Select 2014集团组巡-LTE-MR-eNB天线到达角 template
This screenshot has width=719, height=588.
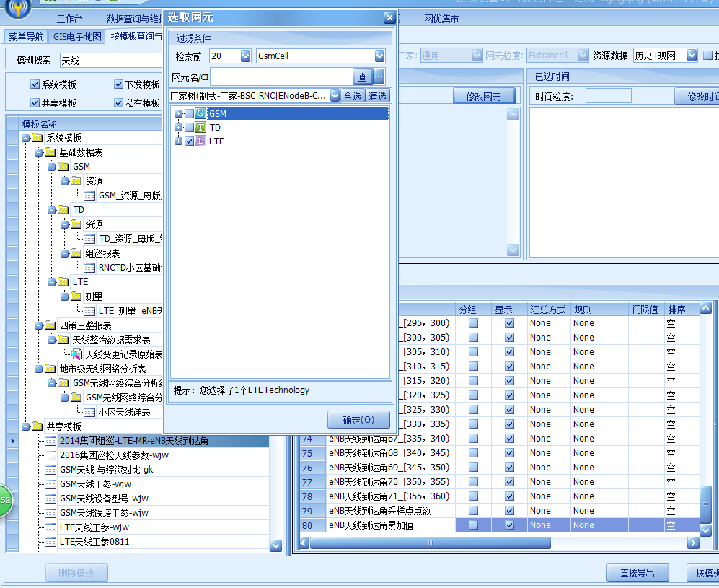point(134,441)
